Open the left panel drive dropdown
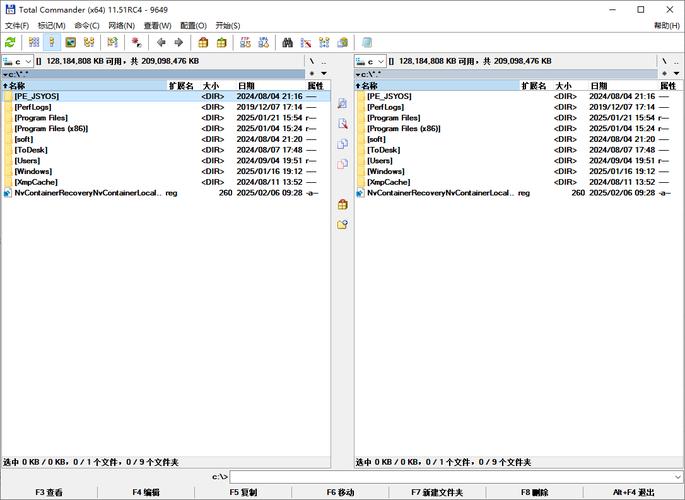The height and width of the screenshot is (500, 685). click(18, 62)
